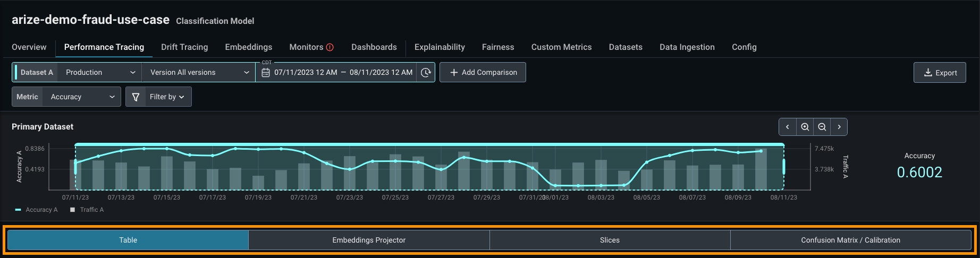The width and height of the screenshot is (980, 258).
Task: Open the Version All versions dropdown
Action: pyautogui.click(x=199, y=72)
